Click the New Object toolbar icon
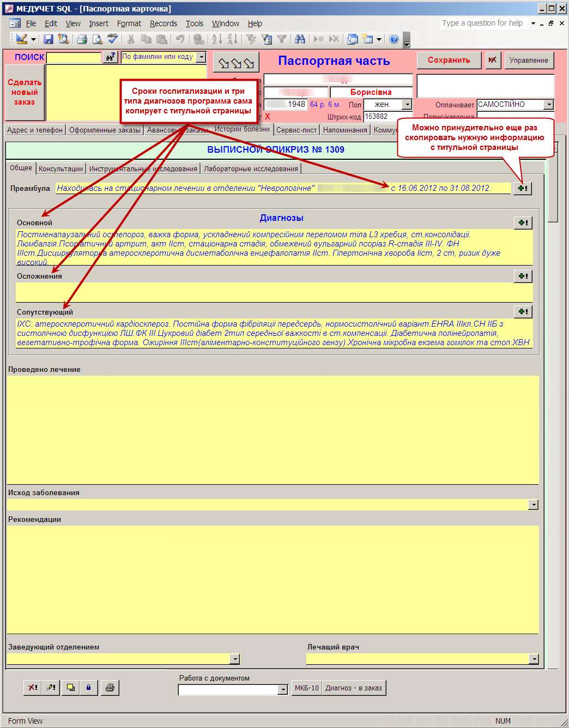This screenshot has height=728, width=569. (368, 39)
